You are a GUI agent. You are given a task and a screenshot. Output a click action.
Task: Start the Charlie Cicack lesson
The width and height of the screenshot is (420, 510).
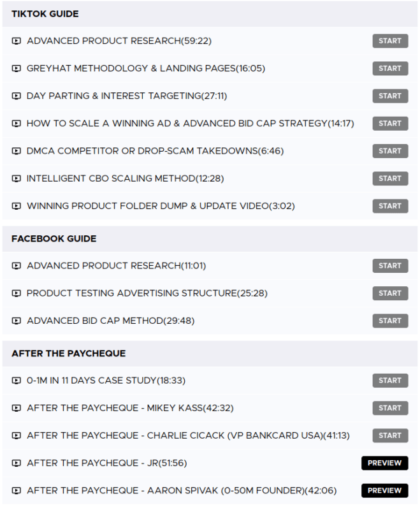pyautogui.click(x=390, y=435)
